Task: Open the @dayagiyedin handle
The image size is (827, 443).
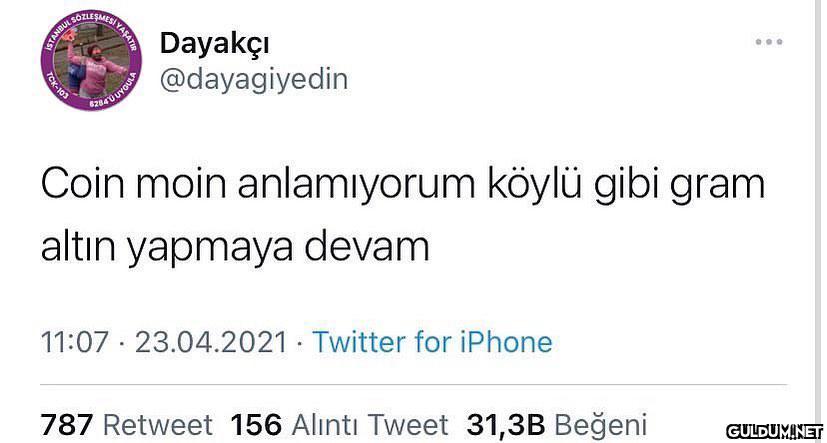Action: pos(254,81)
